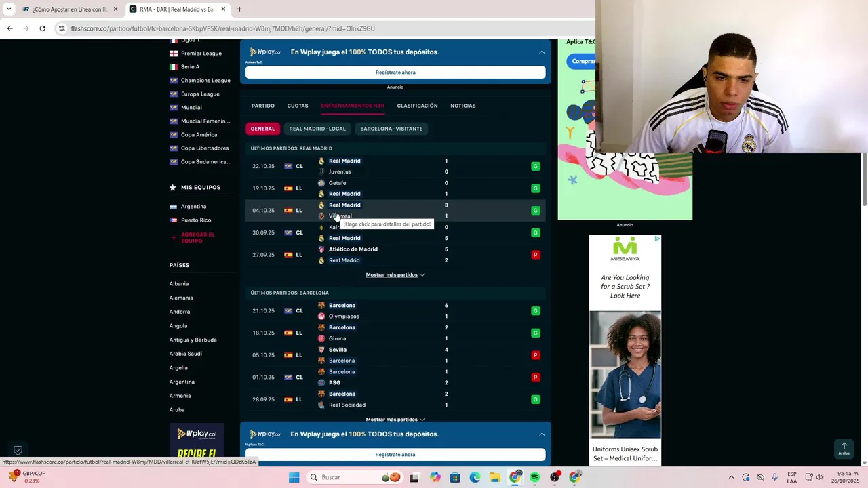Viewport: 868px width, 488px height.
Task: Select ENFRENTAMIENTOS H2H tab
Action: coord(353,106)
